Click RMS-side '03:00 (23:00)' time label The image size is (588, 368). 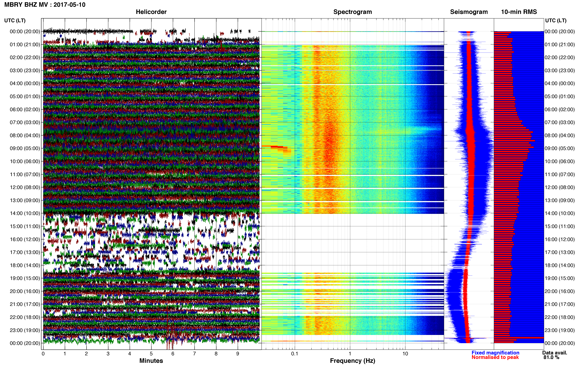(x=560, y=71)
